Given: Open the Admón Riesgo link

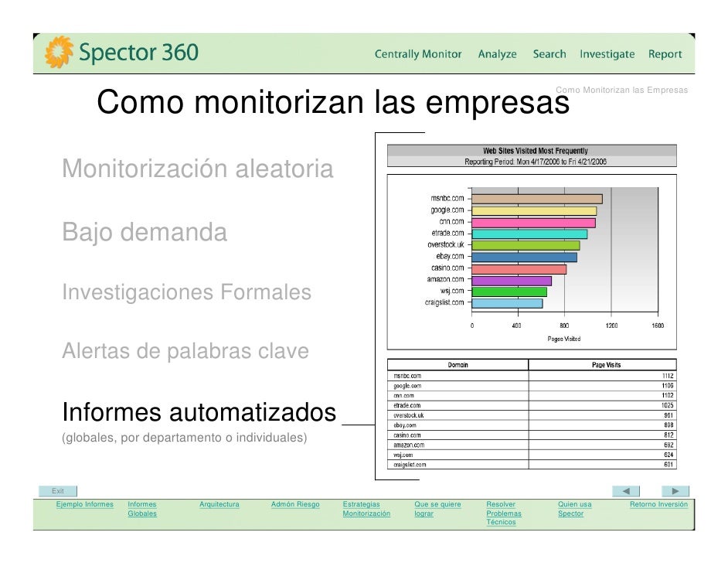Looking at the screenshot, I should [x=295, y=504].
